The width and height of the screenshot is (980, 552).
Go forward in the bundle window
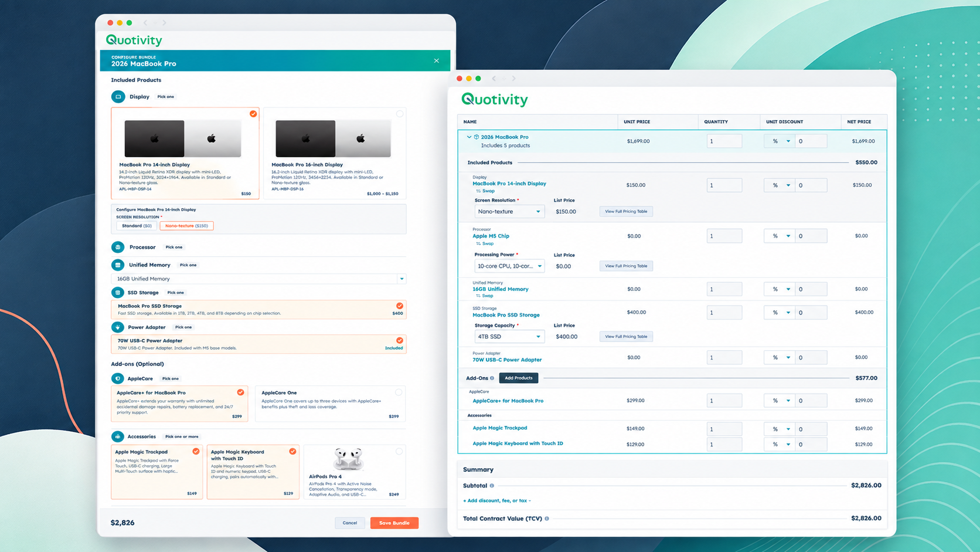(164, 23)
